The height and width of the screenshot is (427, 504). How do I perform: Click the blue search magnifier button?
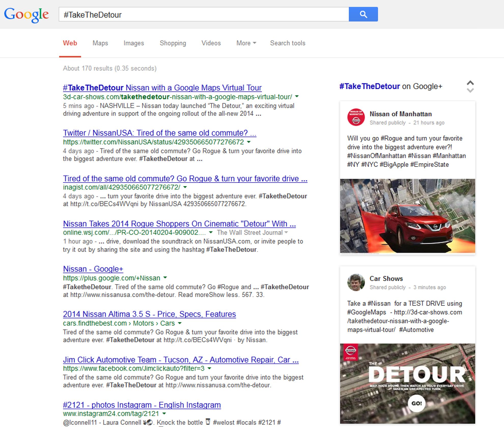tap(363, 14)
